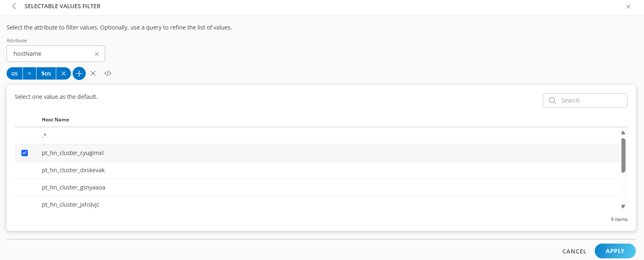644x260 pixels.
Task: Switch the query to code view
Action: pos(107,73)
